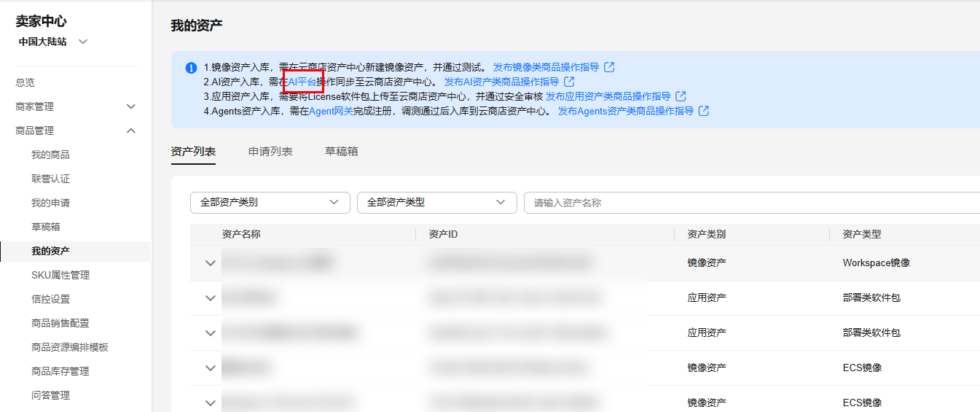Click 应用资产 cell in first 部署类软件包 row
This screenshot has width=980, height=412.
coord(707,298)
